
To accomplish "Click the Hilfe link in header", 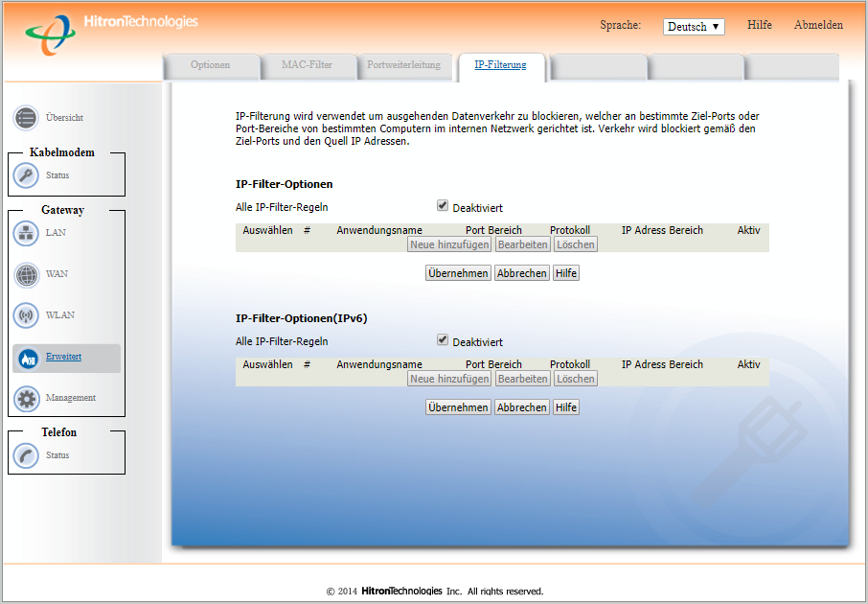I will 760,25.
